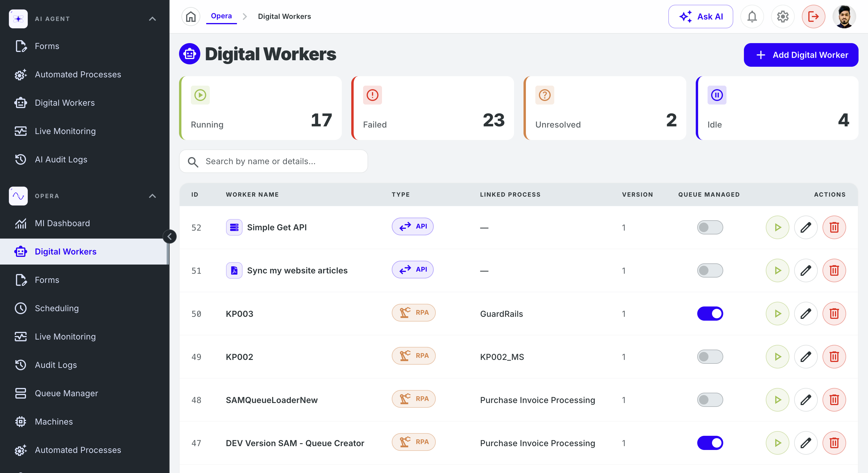The width and height of the screenshot is (868, 473).
Task: Delete DEV Version SAM - Queue Creator
Action: (x=834, y=443)
